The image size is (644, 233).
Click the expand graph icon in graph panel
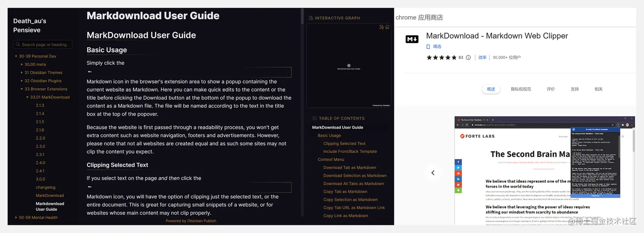pos(387,27)
